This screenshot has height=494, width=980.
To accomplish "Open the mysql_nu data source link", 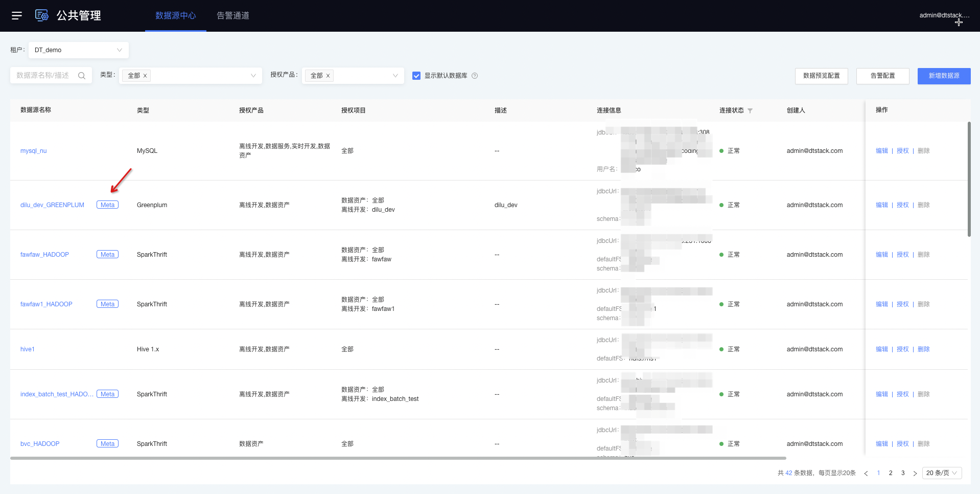I will click(x=33, y=151).
